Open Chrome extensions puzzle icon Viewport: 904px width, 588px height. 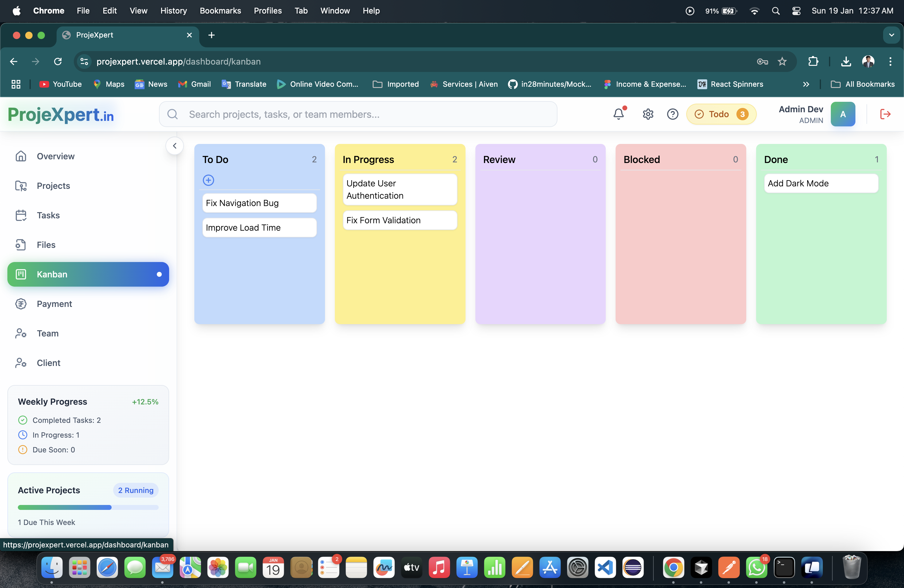(x=813, y=62)
